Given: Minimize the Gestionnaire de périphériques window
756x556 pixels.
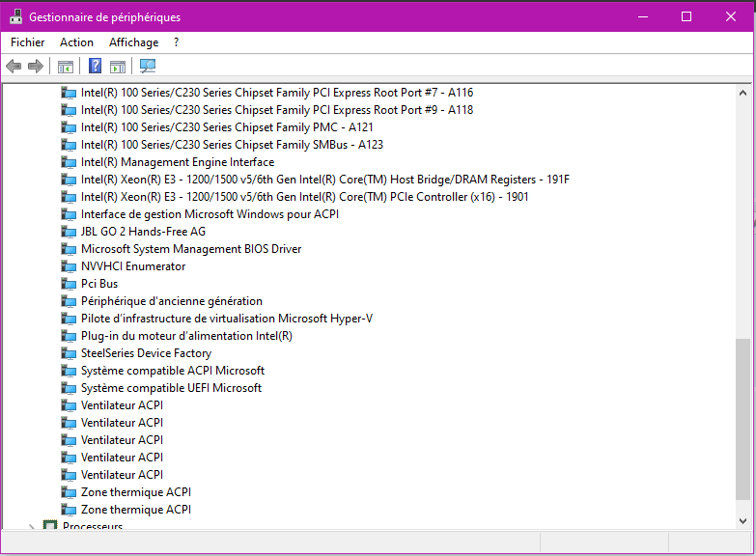Looking at the screenshot, I should (x=643, y=16).
